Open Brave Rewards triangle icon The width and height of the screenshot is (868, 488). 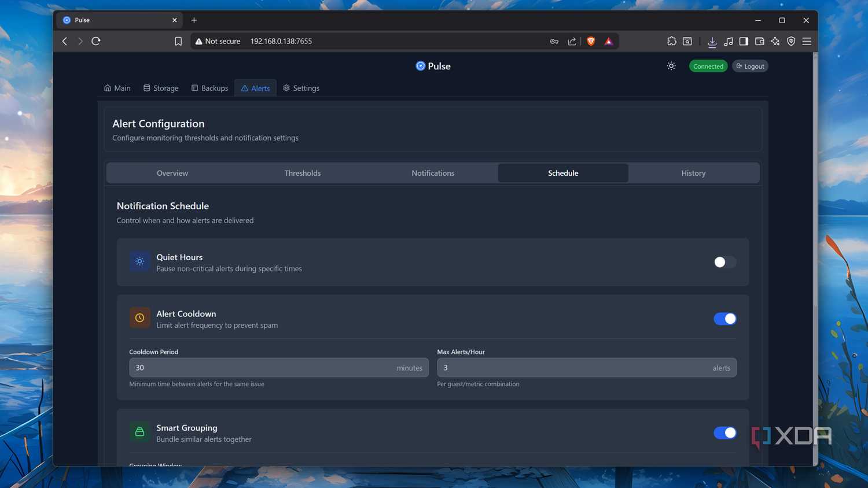point(609,41)
